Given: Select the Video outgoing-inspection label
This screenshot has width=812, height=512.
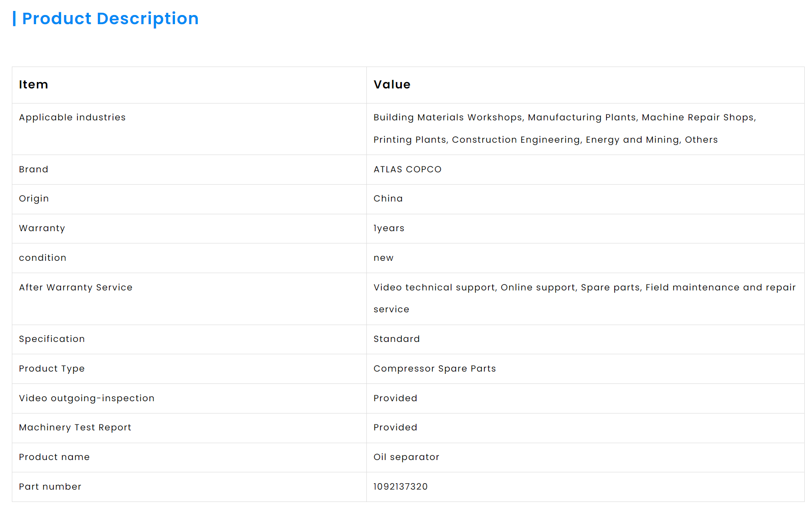Looking at the screenshot, I should click(87, 398).
